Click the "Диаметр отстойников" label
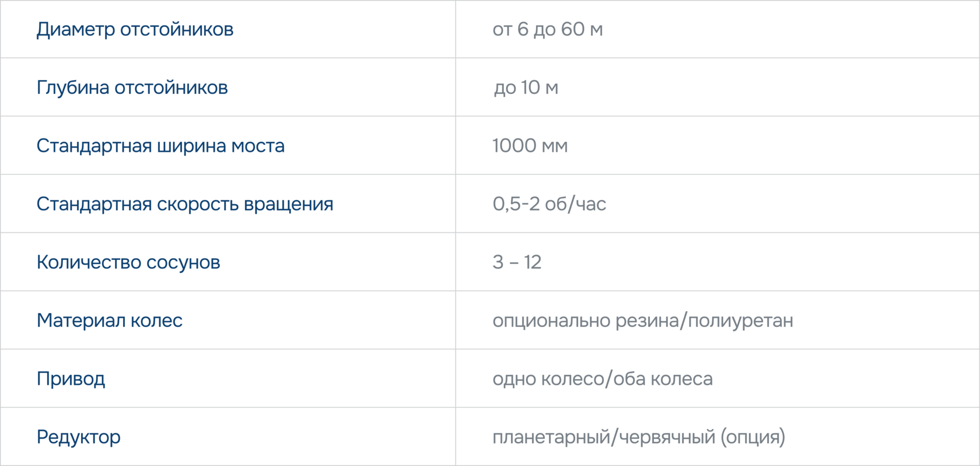Screen dimensions: 980x466 [x=135, y=29]
